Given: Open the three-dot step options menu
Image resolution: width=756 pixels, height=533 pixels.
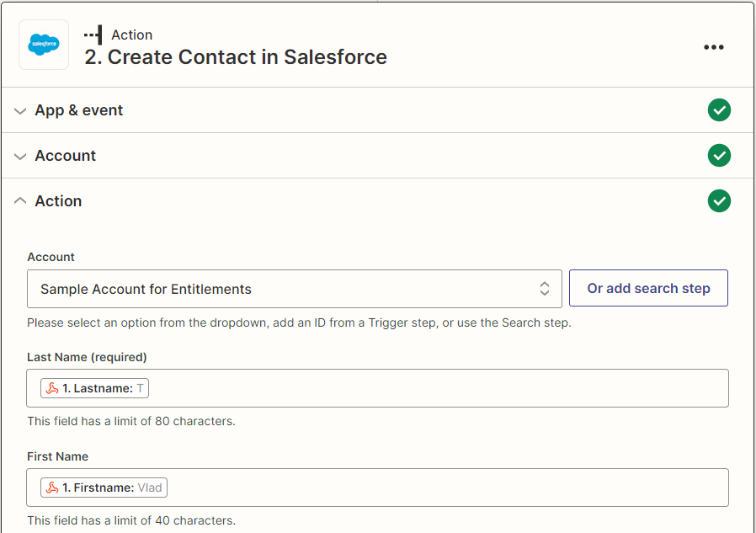Looking at the screenshot, I should tap(713, 47).
